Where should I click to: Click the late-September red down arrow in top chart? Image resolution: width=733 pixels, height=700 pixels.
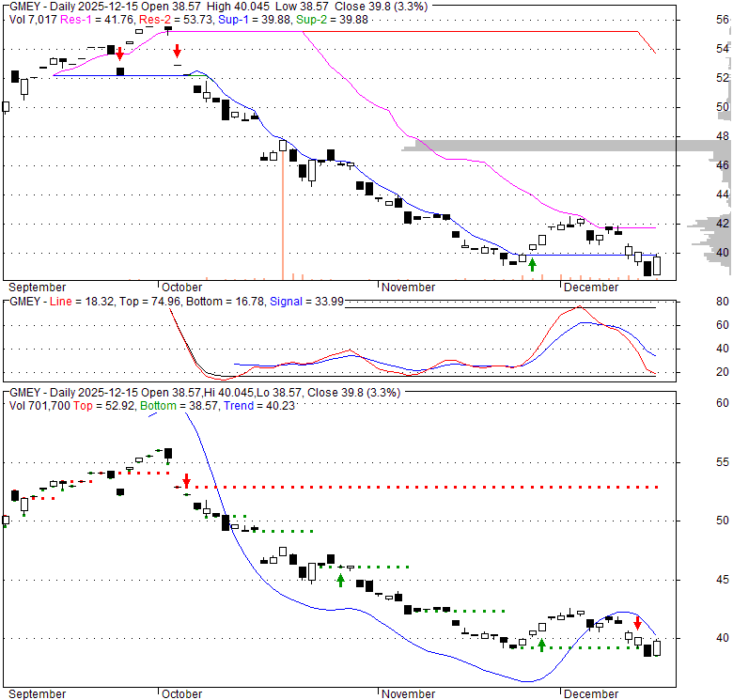tap(119, 54)
